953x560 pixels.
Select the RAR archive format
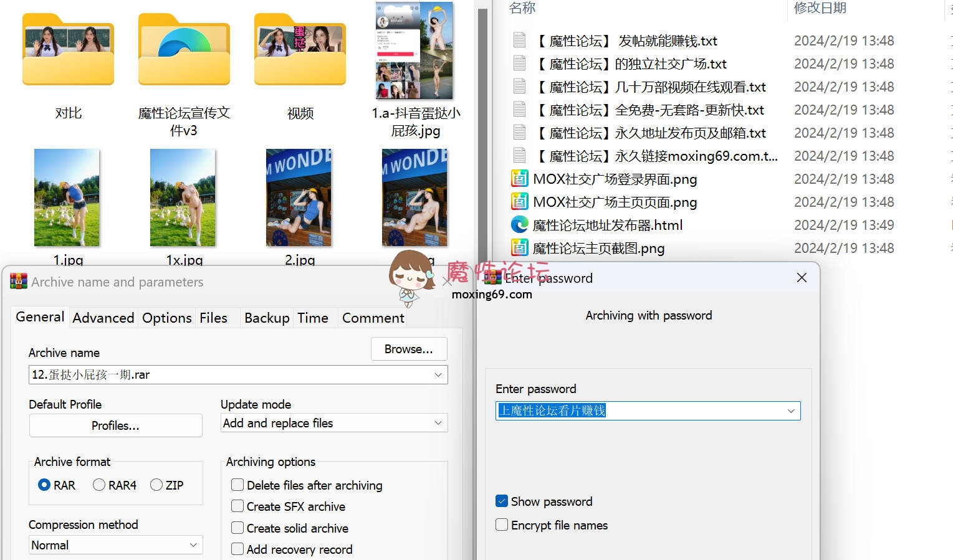44,485
